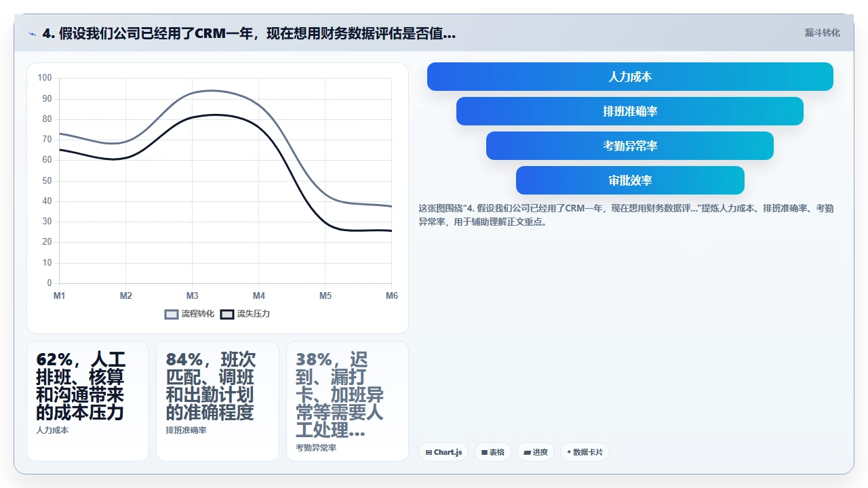Image resolution: width=868 pixels, height=488 pixels.
Task: Click the M4 x-axis label
Action: click(259, 296)
